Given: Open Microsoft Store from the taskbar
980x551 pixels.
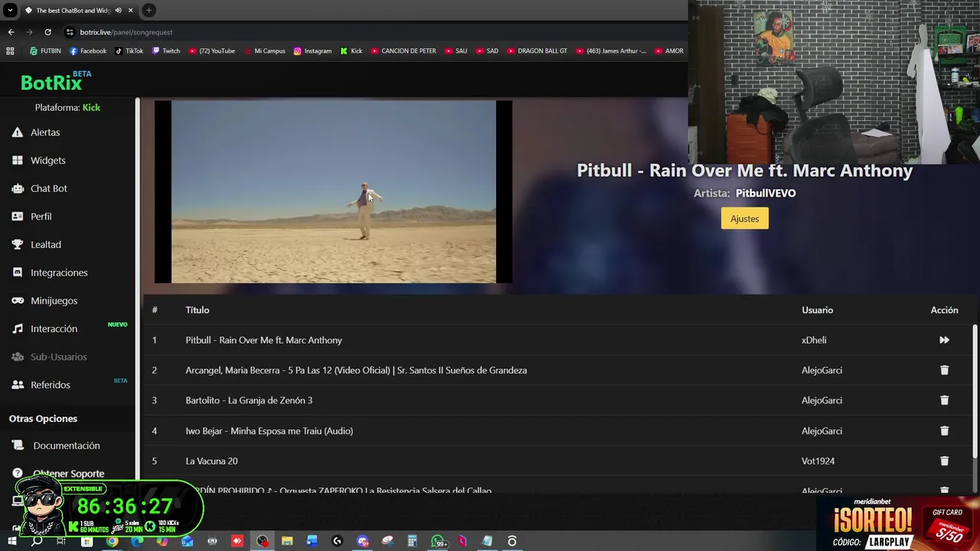Looking at the screenshot, I should pyautogui.click(x=87, y=541).
